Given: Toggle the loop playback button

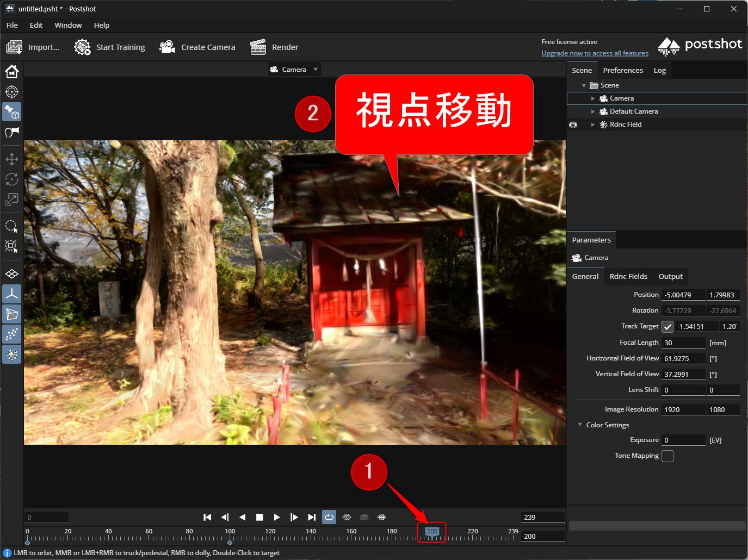Looking at the screenshot, I should coord(329,517).
